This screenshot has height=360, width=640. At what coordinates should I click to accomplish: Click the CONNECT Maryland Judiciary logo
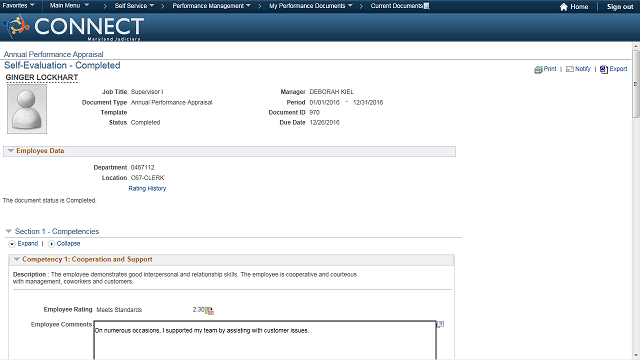[x=73, y=27]
